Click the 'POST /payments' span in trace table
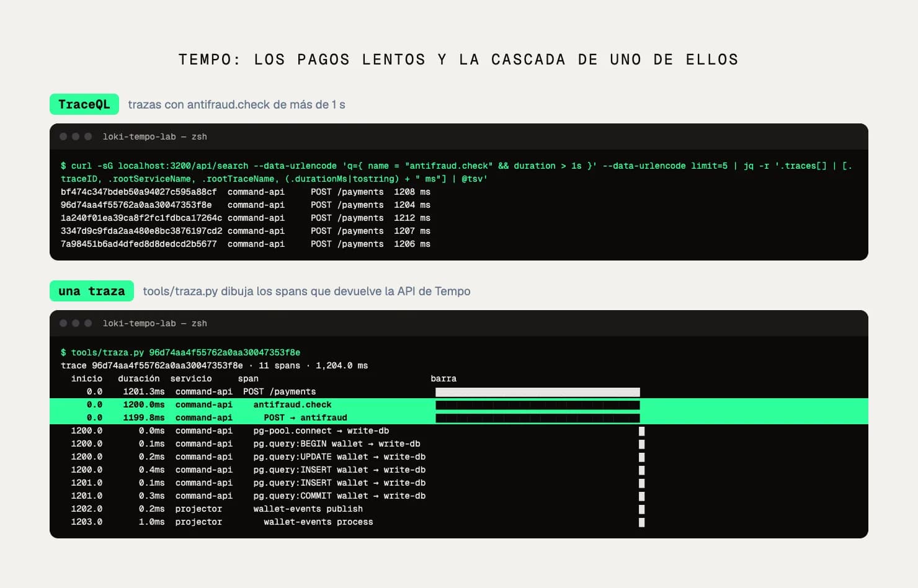 click(x=280, y=392)
